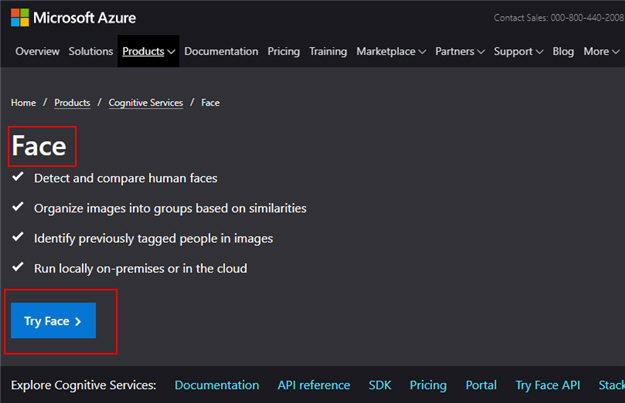Open the SDK link
625x403 pixels.
point(380,385)
